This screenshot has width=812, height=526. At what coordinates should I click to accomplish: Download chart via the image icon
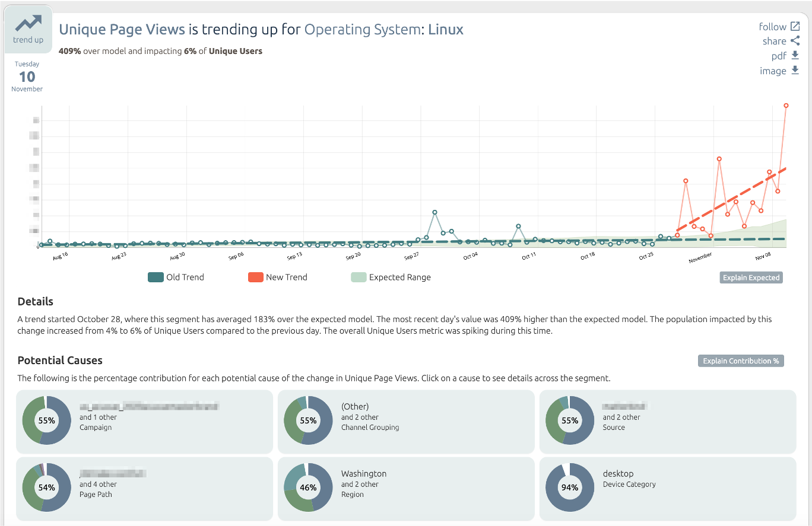(796, 70)
